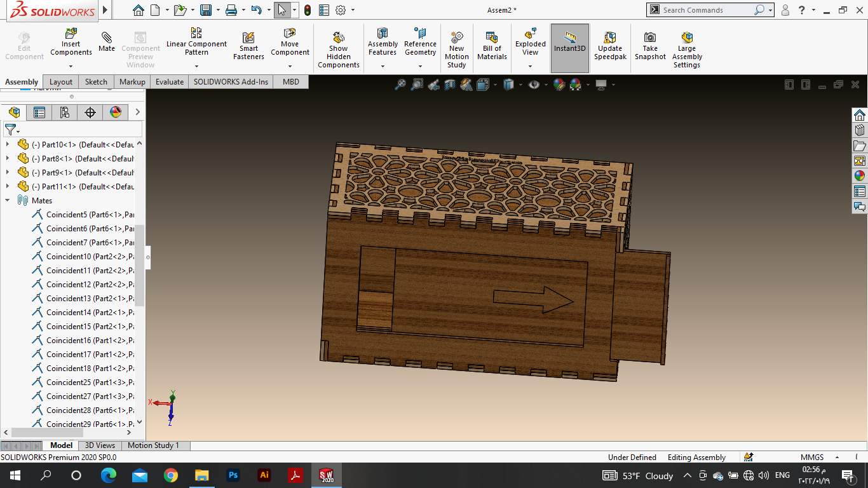Collapse the Mates folder in tree
The image size is (868, 488).
tap(8, 200)
